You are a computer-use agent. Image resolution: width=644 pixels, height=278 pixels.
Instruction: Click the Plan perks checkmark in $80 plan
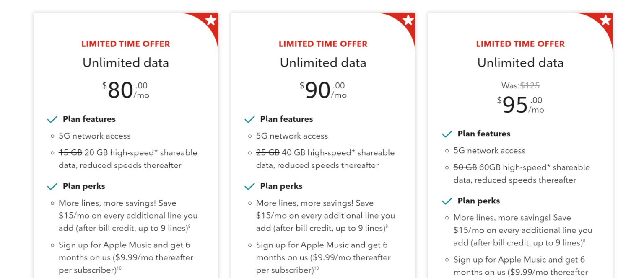coord(52,187)
